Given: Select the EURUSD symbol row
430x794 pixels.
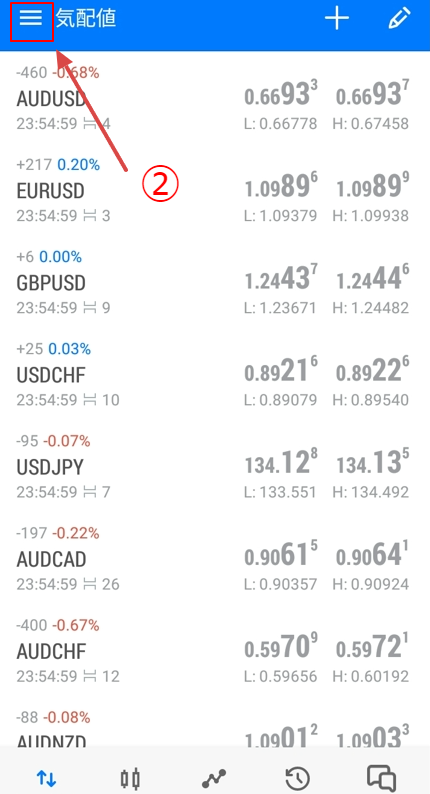Looking at the screenshot, I should pyautogui.click(x=215, y=190).
